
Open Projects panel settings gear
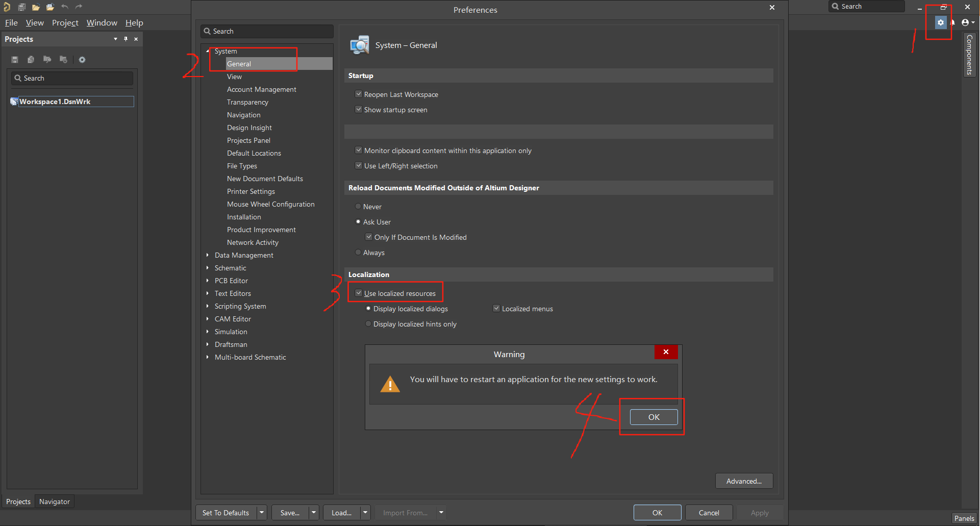(x=82, y=60)
